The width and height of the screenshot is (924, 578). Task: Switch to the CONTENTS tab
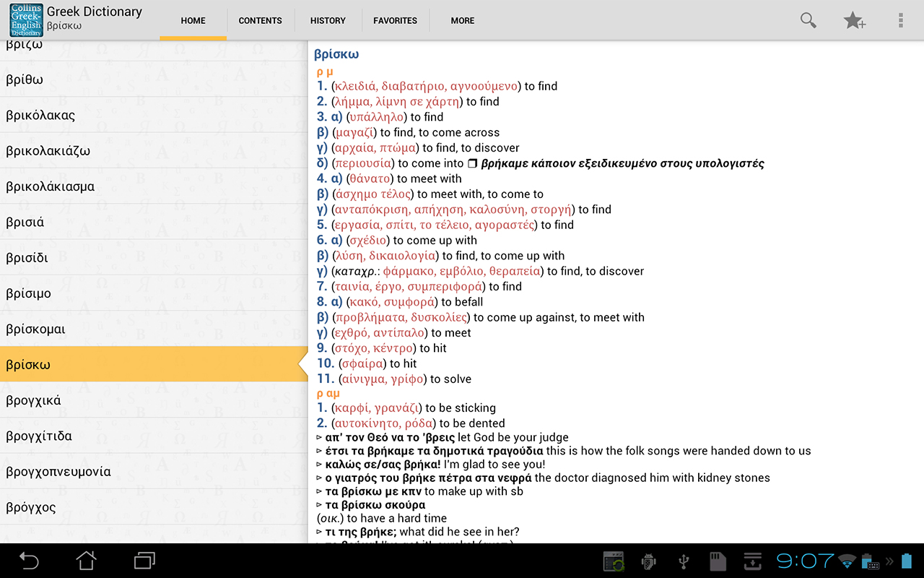pos(261,21)
